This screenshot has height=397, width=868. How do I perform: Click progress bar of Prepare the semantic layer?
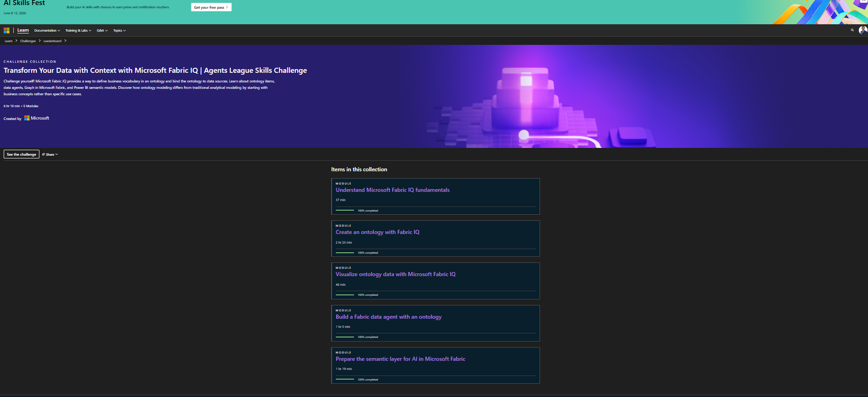click(345, 379)
